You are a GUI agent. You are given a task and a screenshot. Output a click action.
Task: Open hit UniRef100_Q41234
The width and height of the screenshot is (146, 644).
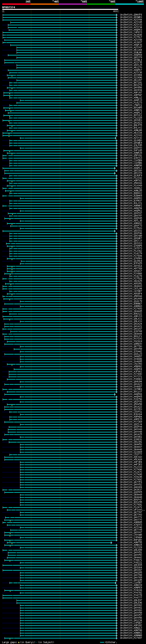[x=131, y=620]
